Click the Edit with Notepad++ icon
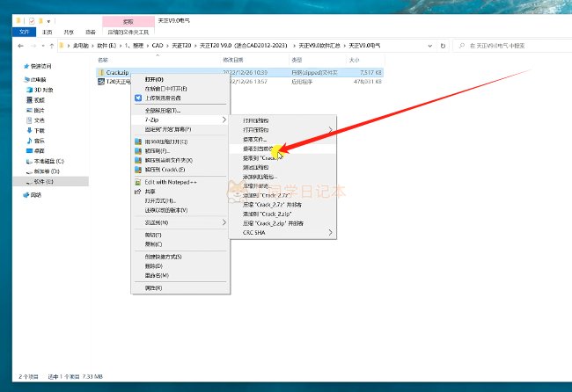This screenshot has width=572, height=392. pos(137,181)
